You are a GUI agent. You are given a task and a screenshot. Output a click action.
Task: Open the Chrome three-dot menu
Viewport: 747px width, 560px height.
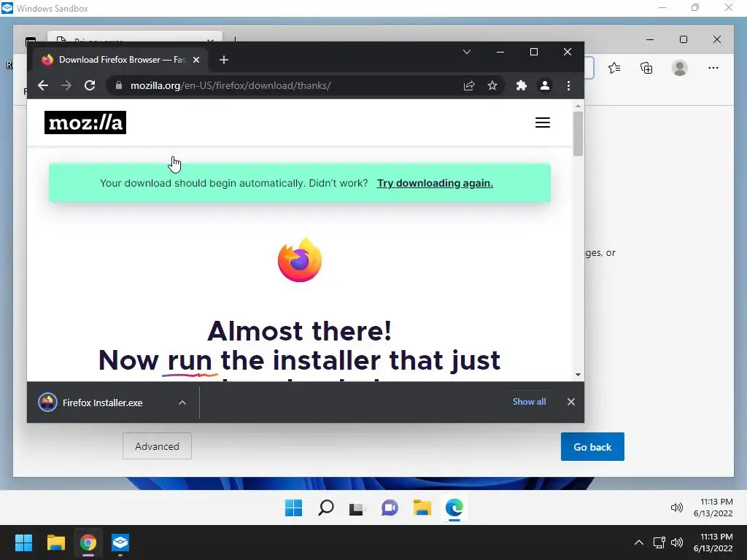pyautogui.click(x=568, y=86)
